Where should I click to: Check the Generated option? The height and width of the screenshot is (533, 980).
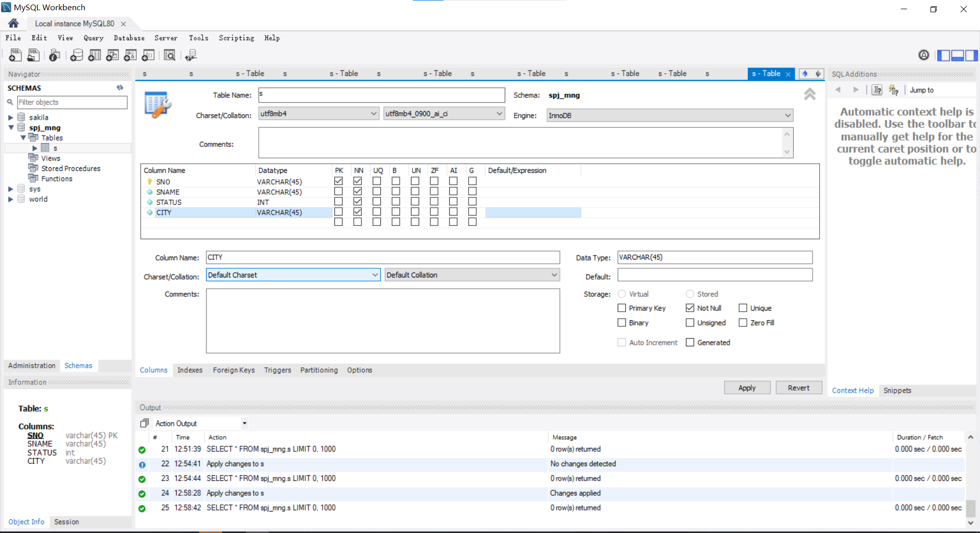click(690, 343)
